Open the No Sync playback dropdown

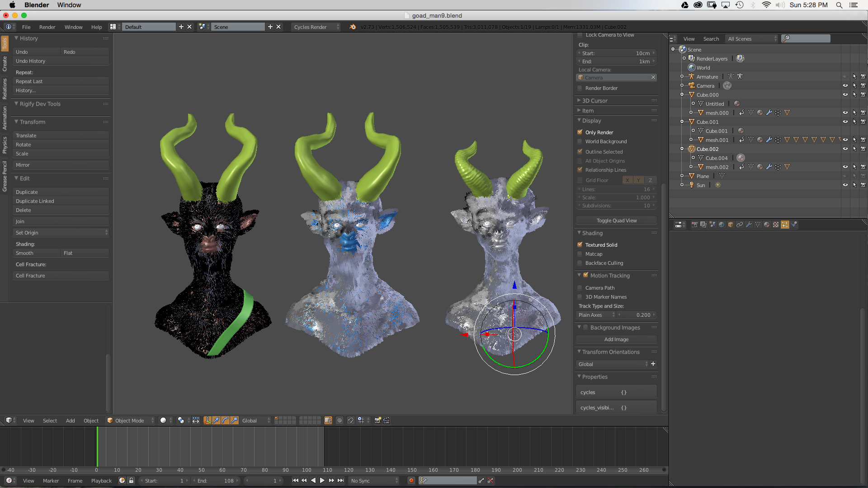(x=375, y=481)
